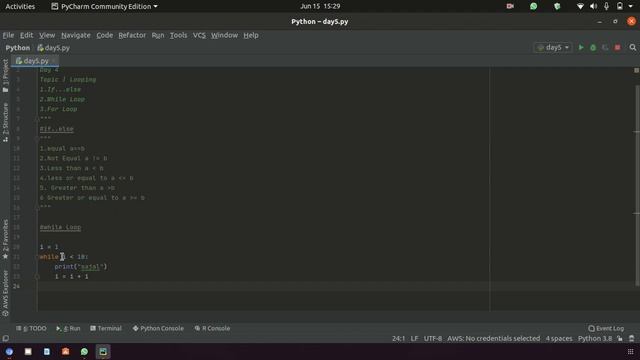This screenshot has height=360, width=640.
Task: Collapse the docstring fold marker at line 7
Action: coord(37,119)
